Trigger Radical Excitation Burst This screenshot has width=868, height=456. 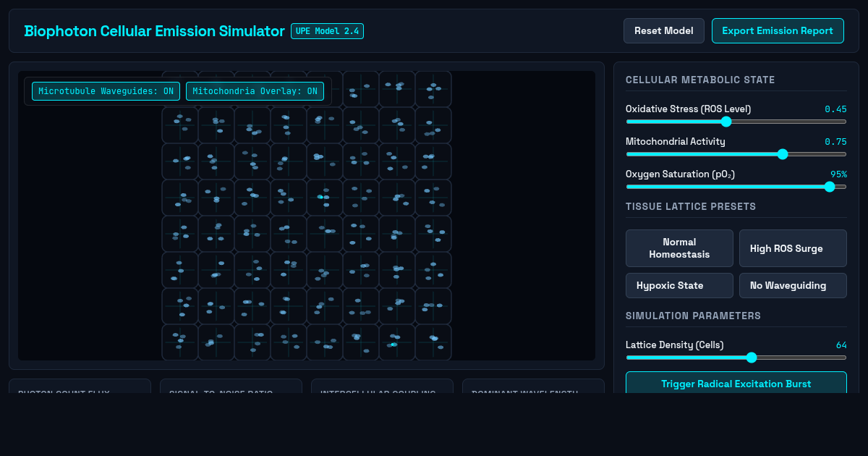pos(736,384)
